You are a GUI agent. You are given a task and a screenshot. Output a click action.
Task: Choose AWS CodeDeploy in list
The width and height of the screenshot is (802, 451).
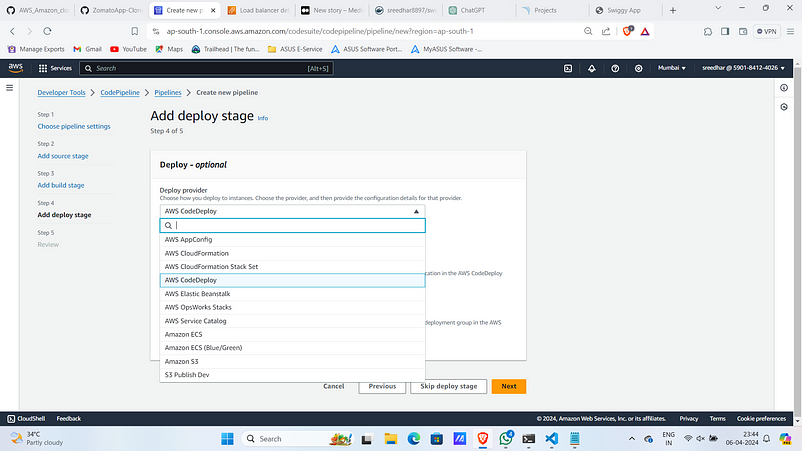tap(292, 280)
